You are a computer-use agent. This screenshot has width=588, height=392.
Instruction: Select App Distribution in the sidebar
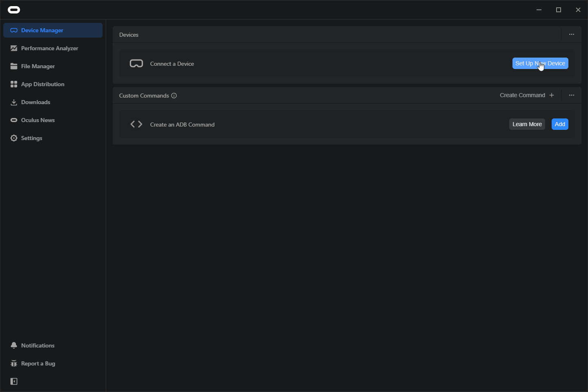point(42,84)
